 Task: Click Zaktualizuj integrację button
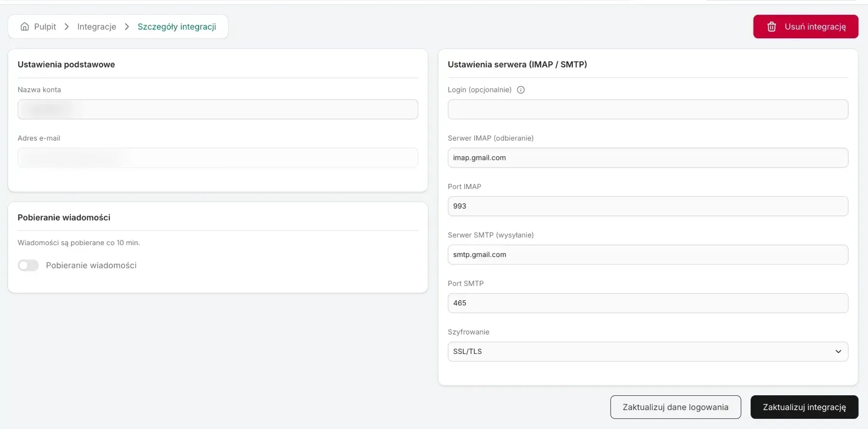pyautogui.click(x=804, y=407)
